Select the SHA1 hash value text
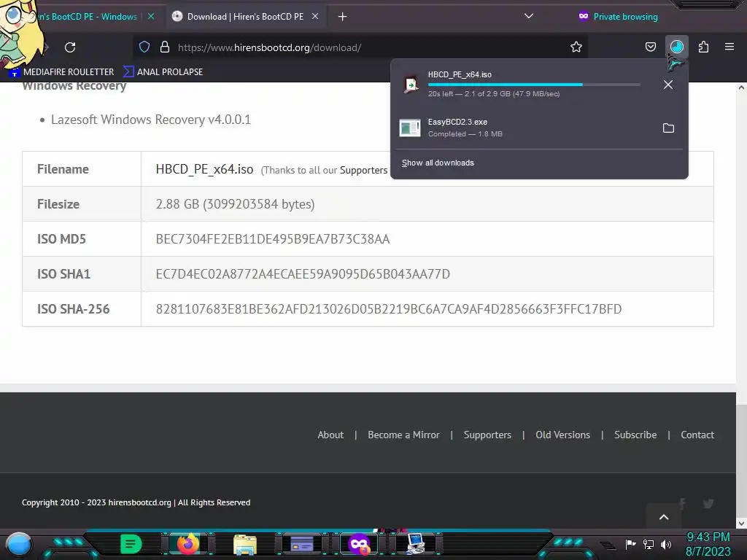747x560 pixels. point(303,274)
